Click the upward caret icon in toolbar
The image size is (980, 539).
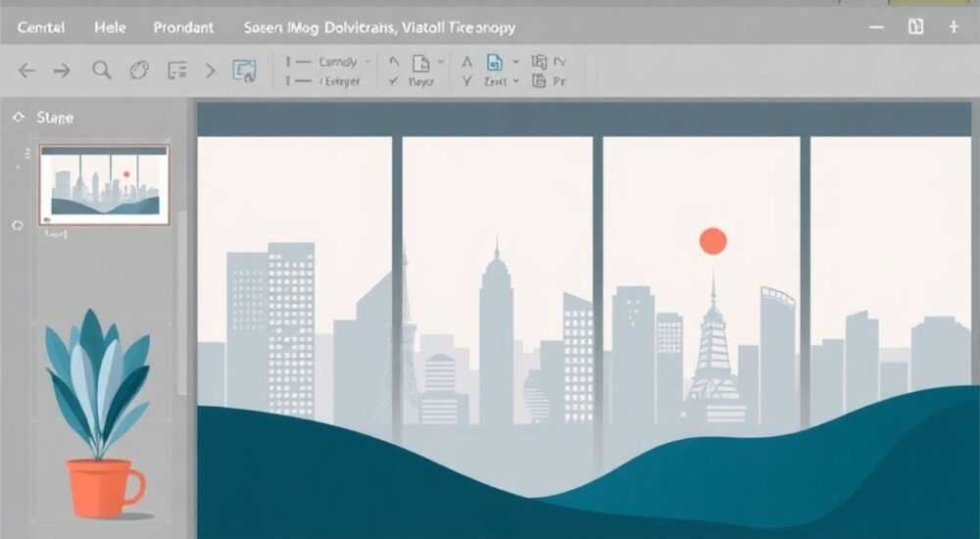tap(394, 62)
